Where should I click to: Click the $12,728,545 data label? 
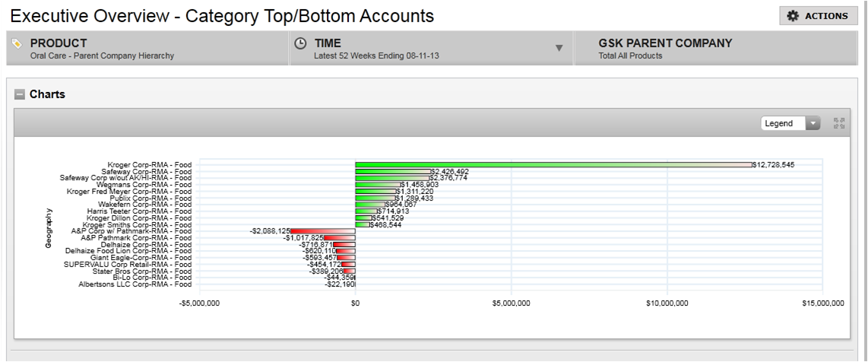(775, 164)
